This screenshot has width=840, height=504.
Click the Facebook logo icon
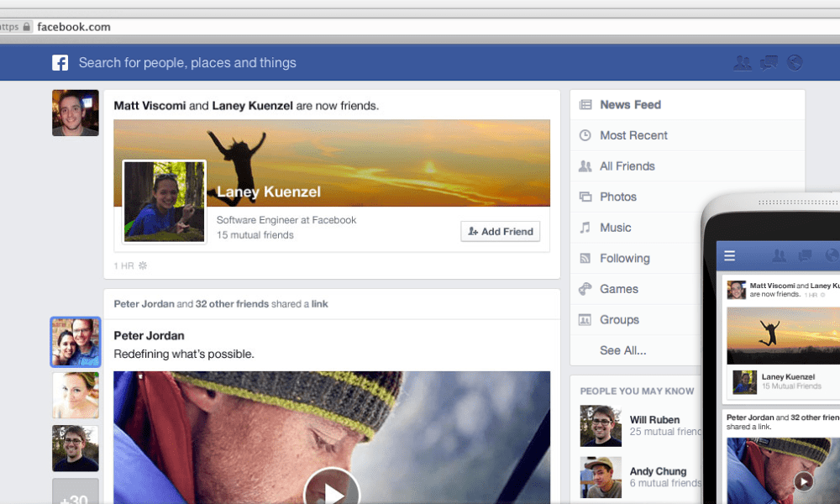click(x=60, y=62)
